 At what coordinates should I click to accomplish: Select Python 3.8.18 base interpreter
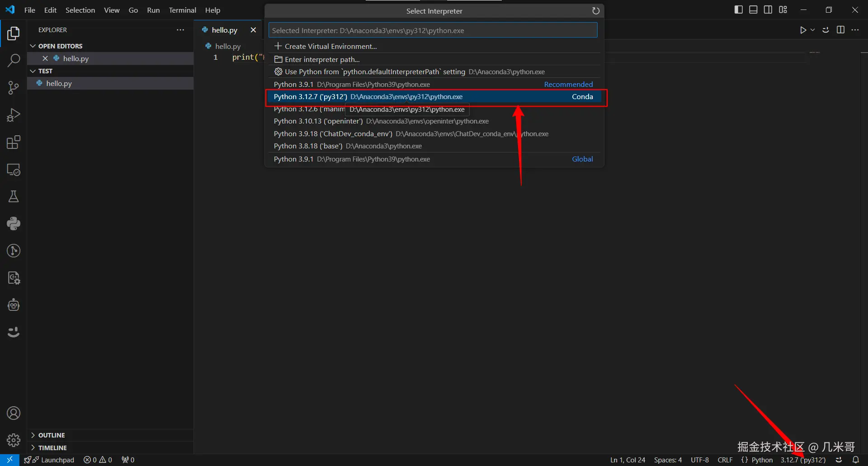434,146
